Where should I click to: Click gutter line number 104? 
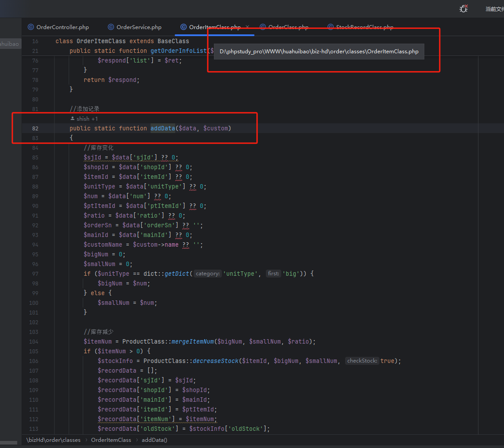coord(34,341)
